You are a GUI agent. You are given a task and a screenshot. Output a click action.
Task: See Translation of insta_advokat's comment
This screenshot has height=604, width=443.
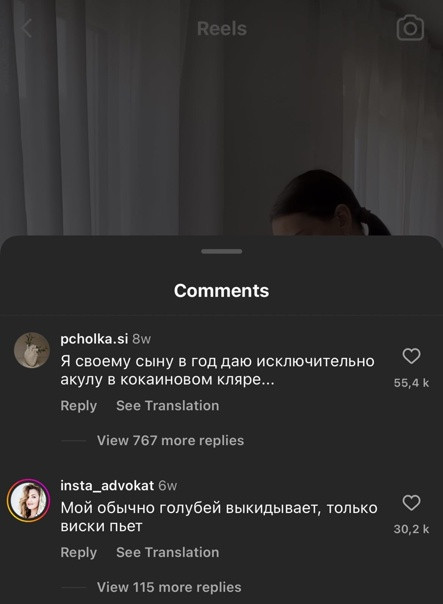(x=168, y=552)
